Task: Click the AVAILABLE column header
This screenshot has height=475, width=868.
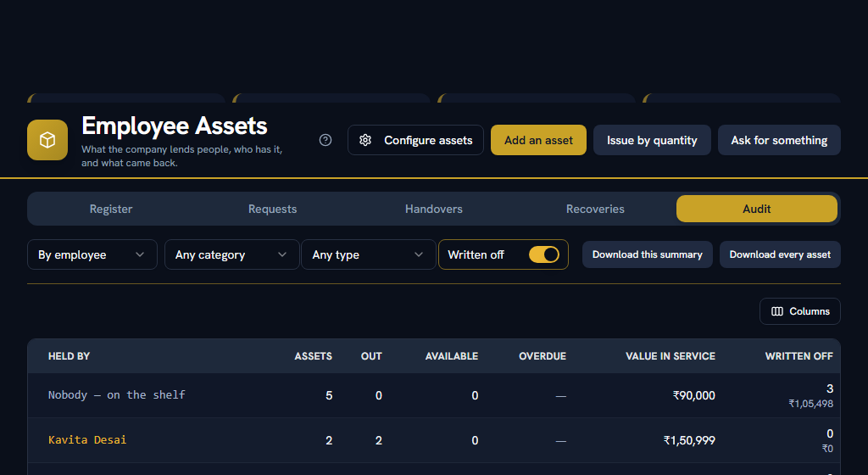Action: click(x=451, y=356)
